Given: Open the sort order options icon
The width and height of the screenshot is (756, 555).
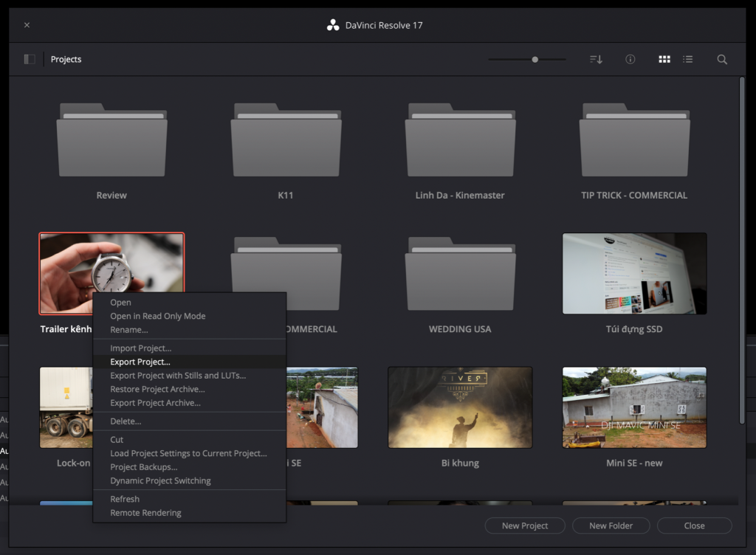Looking at the screenshot, I should 596,59.
